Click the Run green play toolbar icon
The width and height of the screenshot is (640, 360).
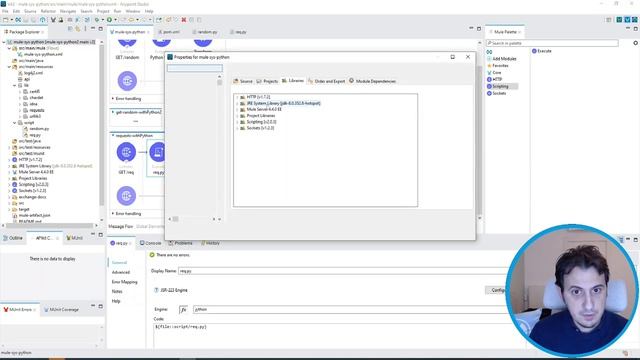coord(109,20)
